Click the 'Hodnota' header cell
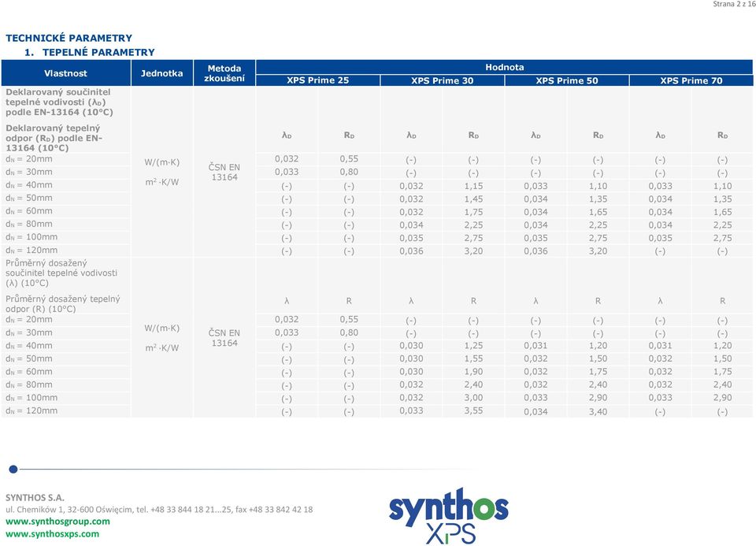Viewport: 756px width, 546px height. tap(504, 67)
